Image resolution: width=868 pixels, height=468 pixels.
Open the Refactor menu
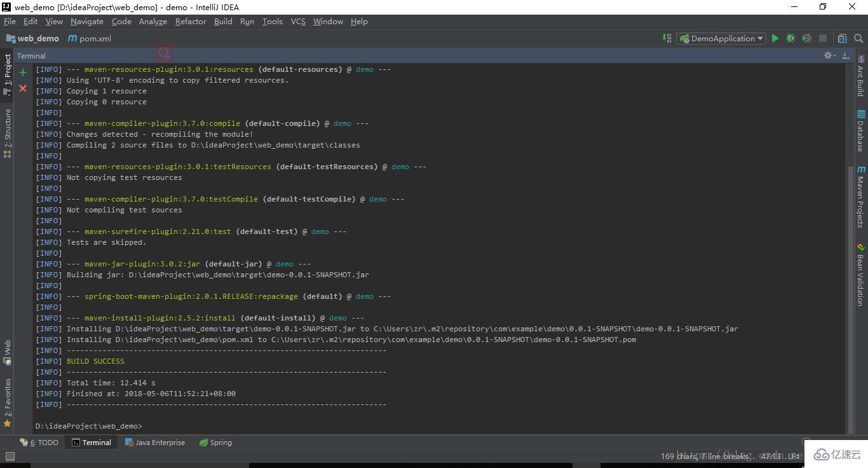(x=191, y=21)
